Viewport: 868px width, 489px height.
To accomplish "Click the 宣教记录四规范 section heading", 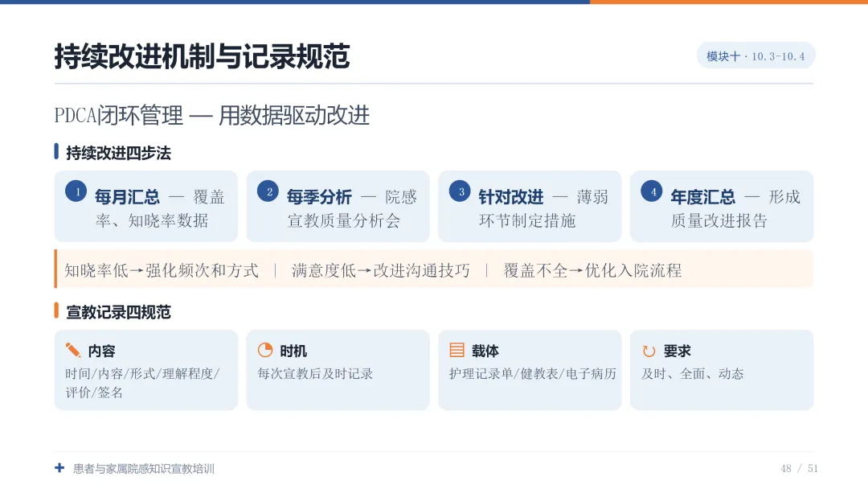I will pos(118,312).
